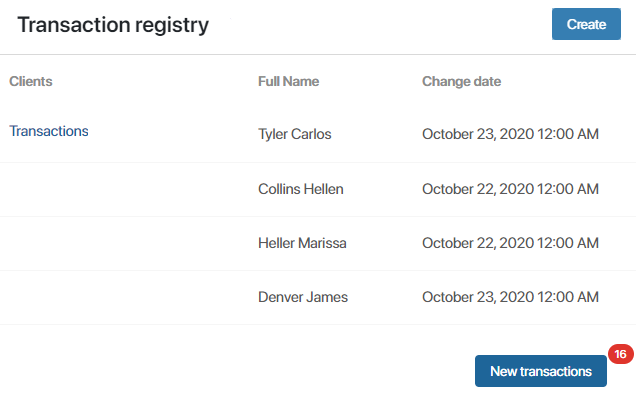Click the red 16 notification badge
Image resolution: width=636 pixels, height=399 pixels.
(x=620, y=354)
